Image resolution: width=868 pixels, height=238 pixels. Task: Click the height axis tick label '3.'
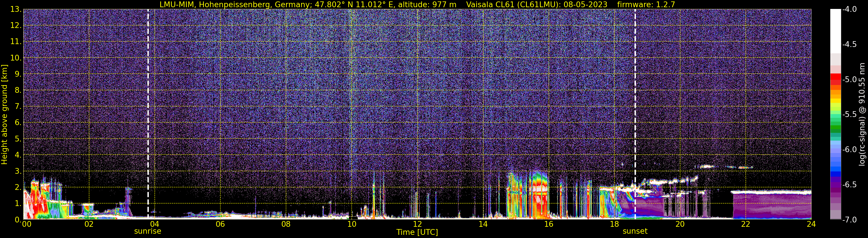pos(18,171)
